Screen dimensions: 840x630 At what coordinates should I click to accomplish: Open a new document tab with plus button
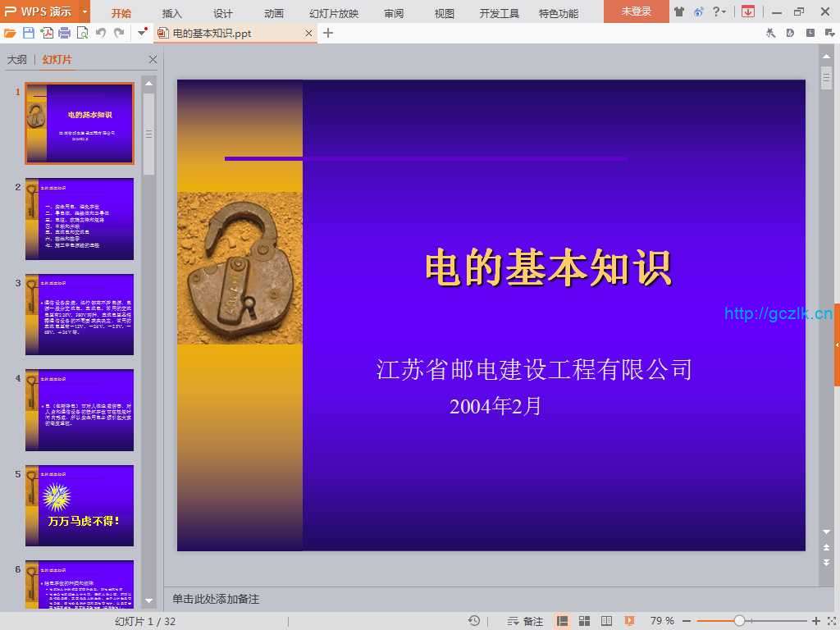pyautogui.click(x=328, y=33)
